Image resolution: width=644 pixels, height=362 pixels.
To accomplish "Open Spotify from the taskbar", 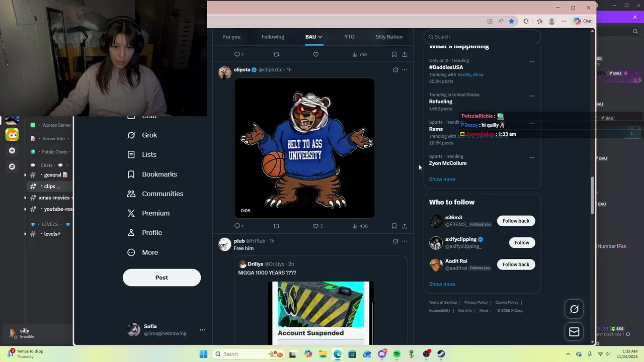I will pos(396,354).
